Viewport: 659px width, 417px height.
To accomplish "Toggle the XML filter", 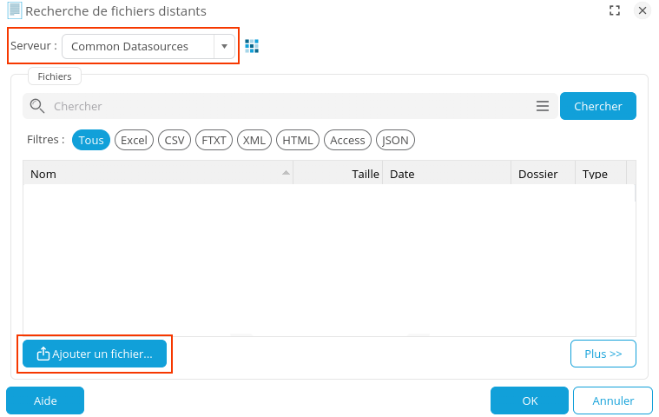I will pos(254,141).
